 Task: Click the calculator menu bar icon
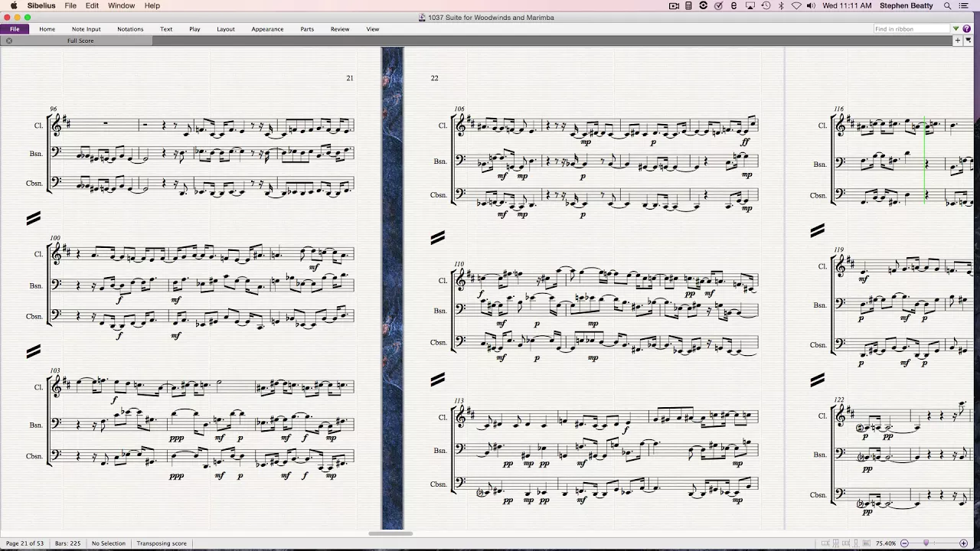[688, 5]
